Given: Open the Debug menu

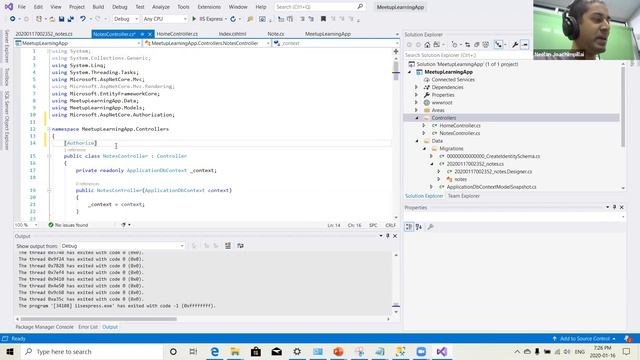Looking at the screenshot, I should pyautogui.click(x=120, y=7).
